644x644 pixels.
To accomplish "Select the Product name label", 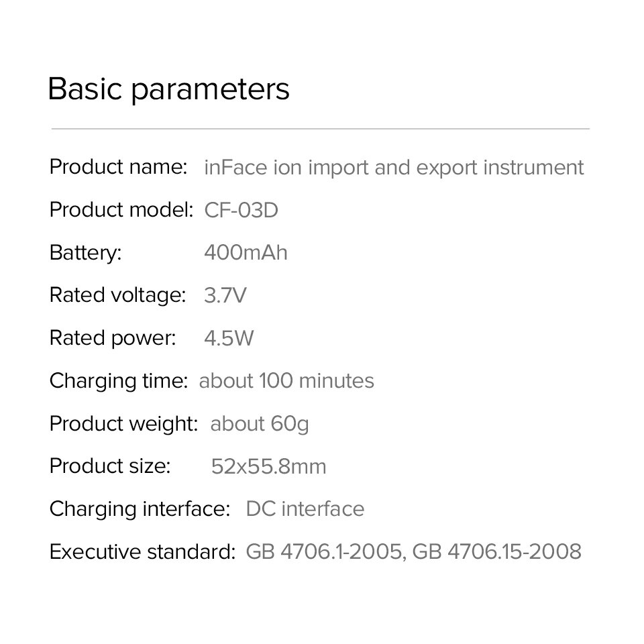I will pyautogui.click(x=118, y=167).
